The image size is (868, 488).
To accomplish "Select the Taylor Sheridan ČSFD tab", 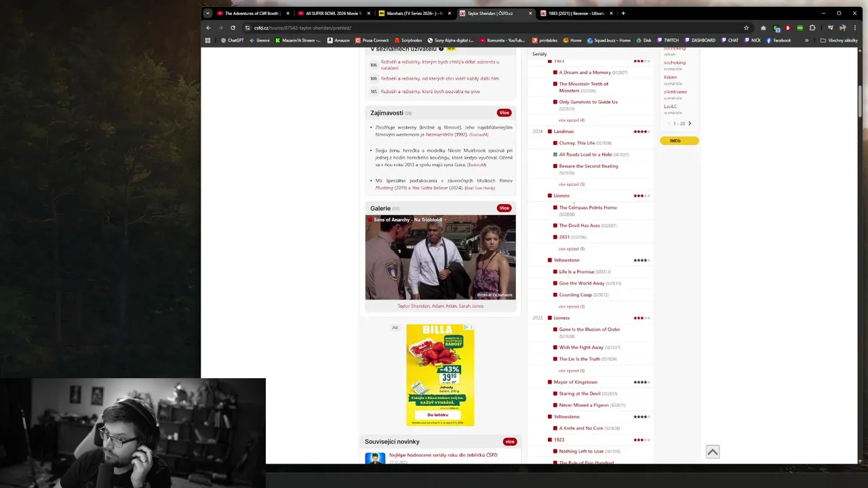I will (x=494, y=13).
